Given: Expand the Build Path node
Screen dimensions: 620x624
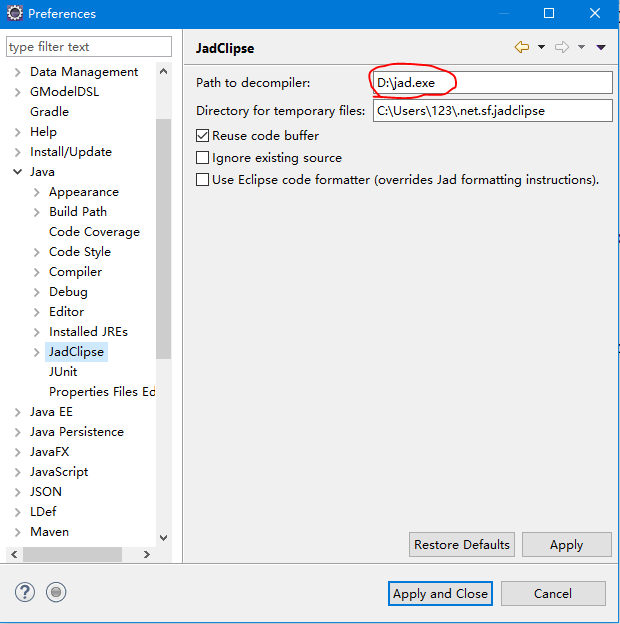Looking at the screenshot, I should tap(37, 212).
